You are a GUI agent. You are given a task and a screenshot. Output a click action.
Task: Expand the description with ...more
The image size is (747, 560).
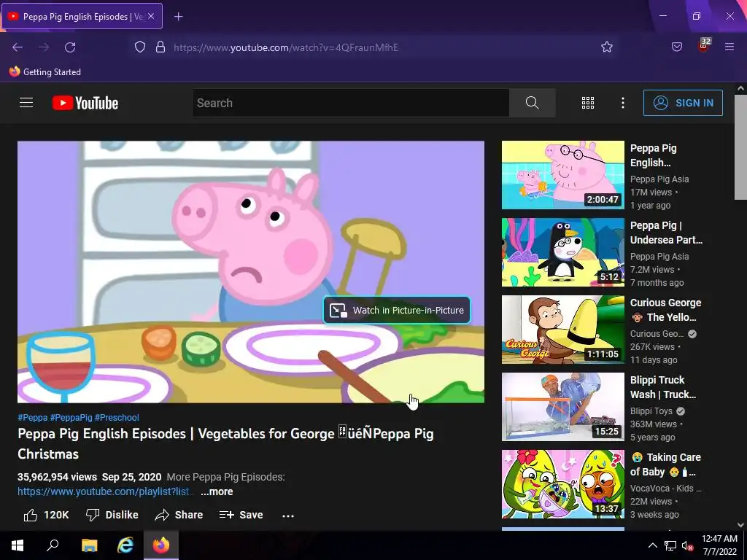(217, 491)
